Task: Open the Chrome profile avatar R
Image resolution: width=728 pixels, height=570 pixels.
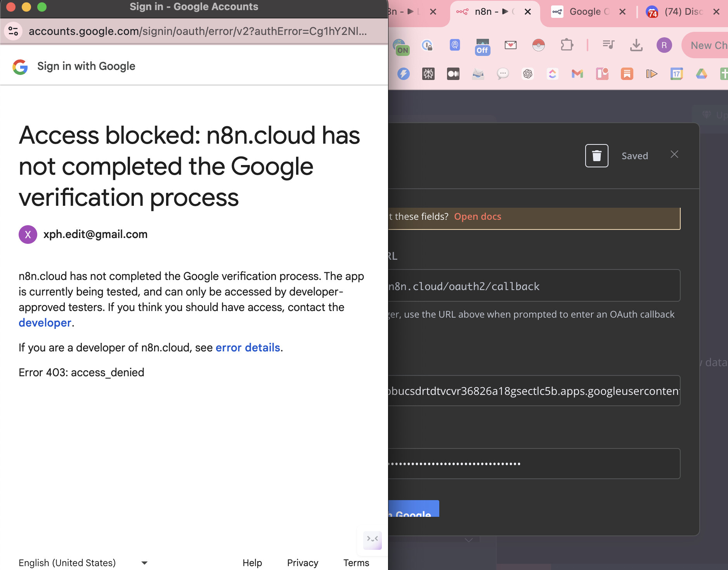Action: (664, 45)
